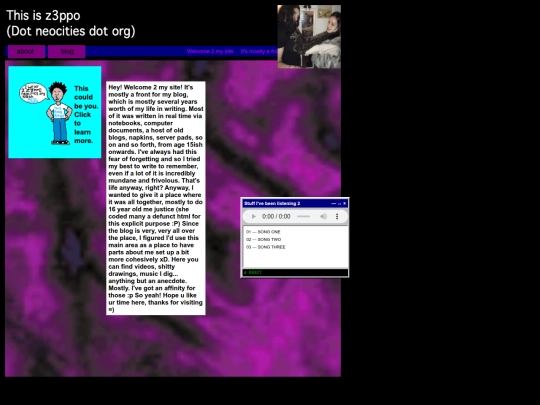Click the '0:00 / 0:00' time display
This screenshot has width=540, height=405.
pyautogui.click(x=276, y=216)
